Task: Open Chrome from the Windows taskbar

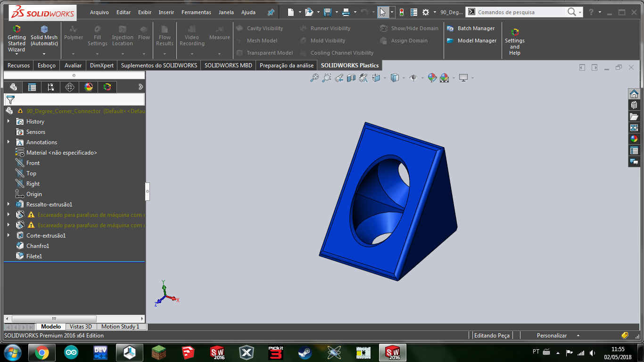Action: point(41,353)
